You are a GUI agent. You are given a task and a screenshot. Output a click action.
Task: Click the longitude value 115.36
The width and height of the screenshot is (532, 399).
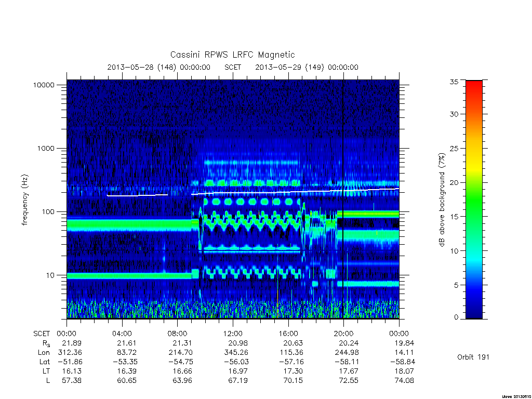[x=291, y=353]
